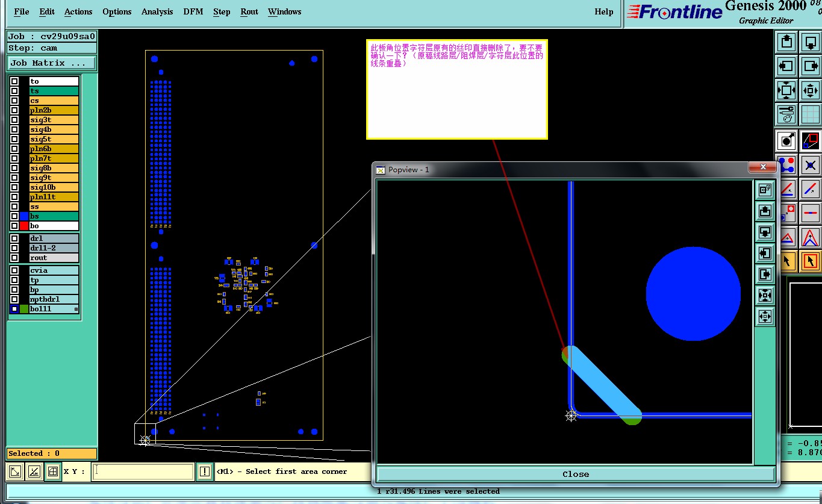Select the 'cvia' layer name

coord(54,270)
